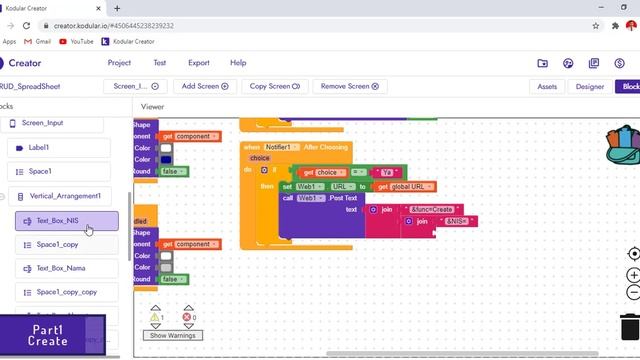
Task: Open browser extensions puzzle icon
Action: point(615,26)
